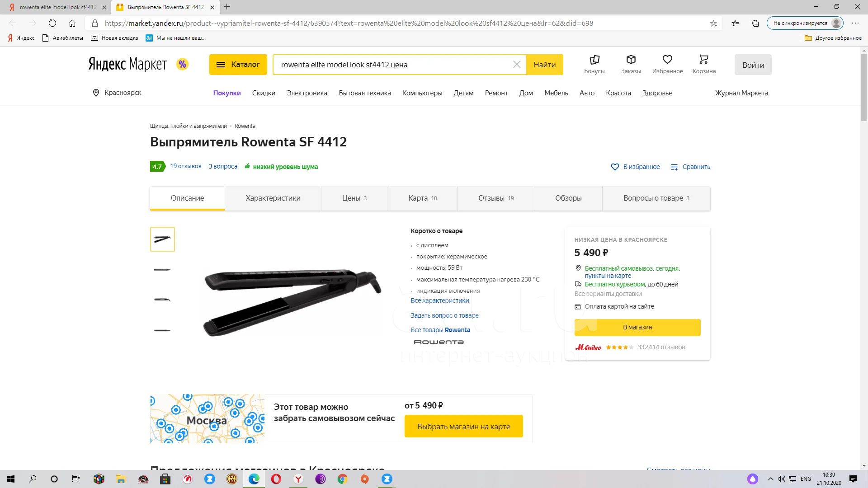868x488 pixels.
Task: Click the location pin next to Красноярск
Action: pyautogui.click(x=96, y=93)
